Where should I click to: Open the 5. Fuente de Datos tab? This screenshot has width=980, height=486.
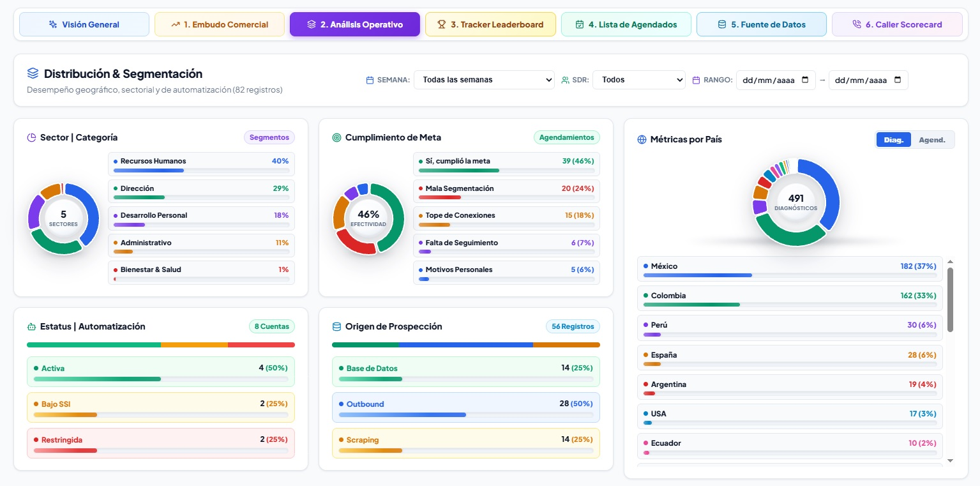(x=762, y=24)
